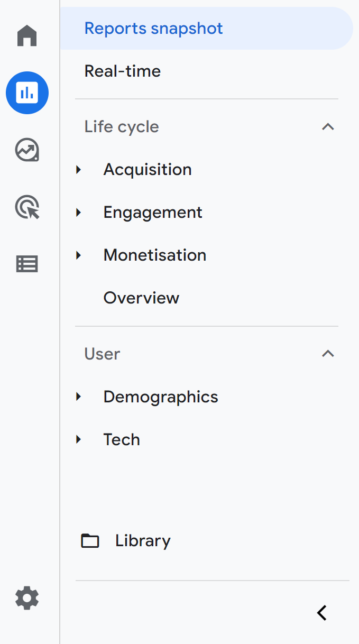Expand the Monetisation triangle
This screenshot has height=644, width=359.
tap(79, 255)
